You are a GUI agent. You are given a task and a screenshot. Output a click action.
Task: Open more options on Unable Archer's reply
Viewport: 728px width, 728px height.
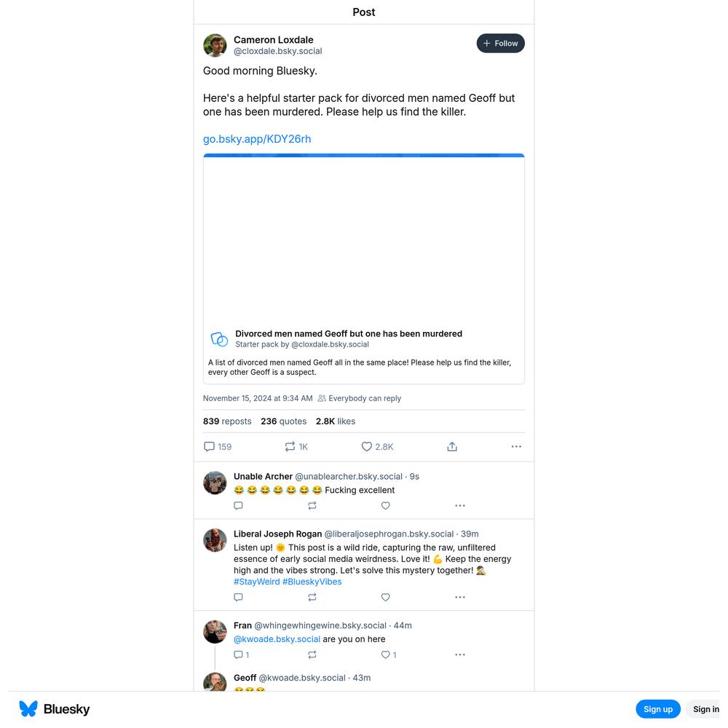click(x=460, y=506)
